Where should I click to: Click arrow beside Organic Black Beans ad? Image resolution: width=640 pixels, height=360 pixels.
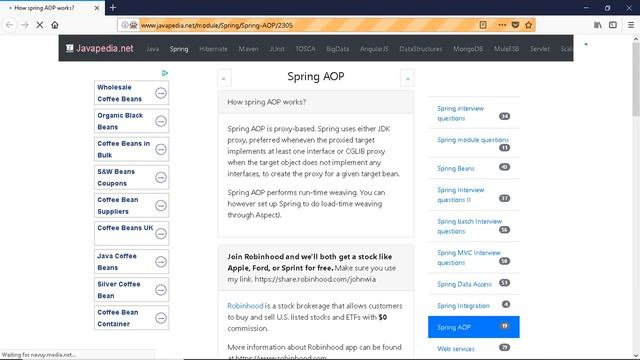click(161, 121)
